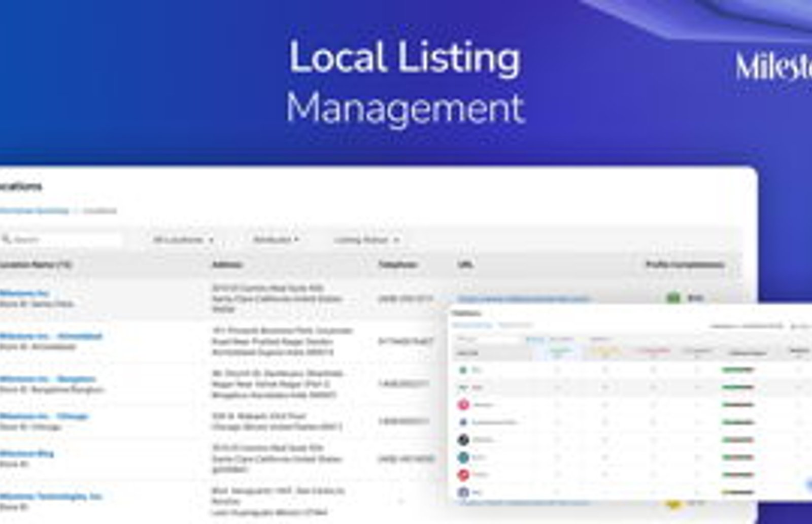Open the All Locations dropdown
The width and height of the screenshot is (812, 524).
tap(183, 240)
